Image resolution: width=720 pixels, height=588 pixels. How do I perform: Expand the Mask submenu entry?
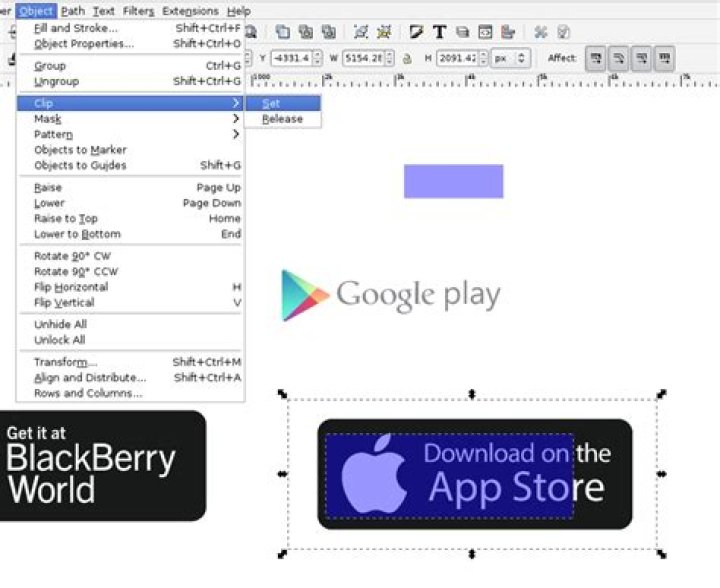[x=129, y=119]
